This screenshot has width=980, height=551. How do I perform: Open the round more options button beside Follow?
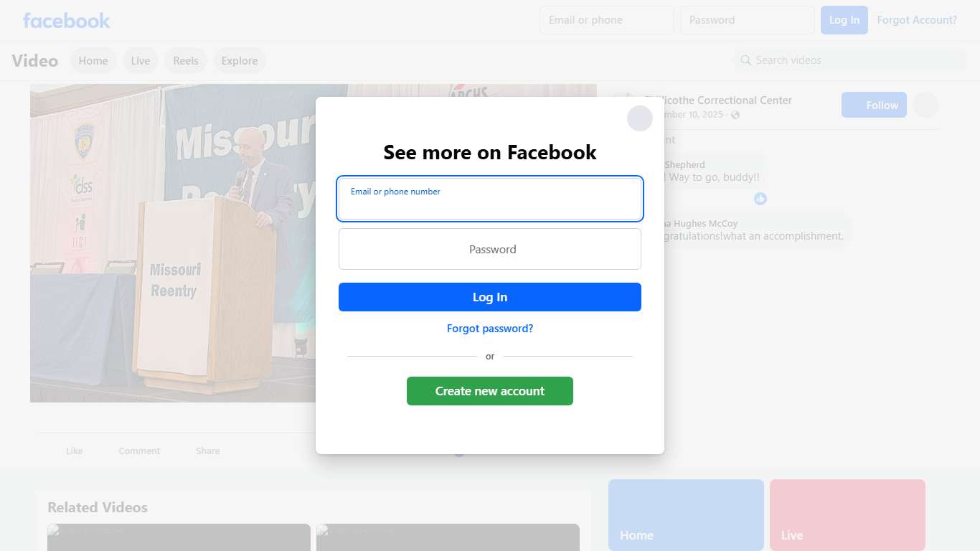click(x=925, y=105)
